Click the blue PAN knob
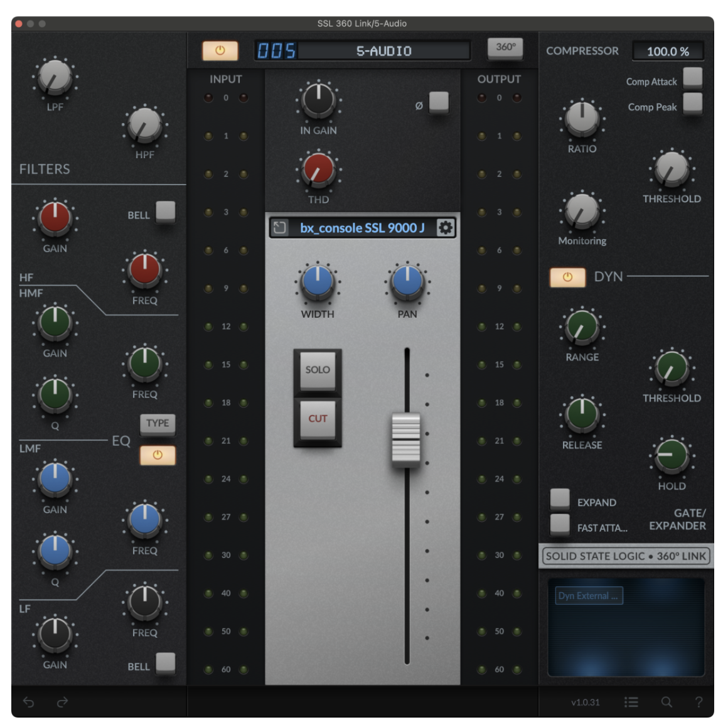The width and height of the screenshot is (728, 727). pyautogui.click(x=407, y=283)
